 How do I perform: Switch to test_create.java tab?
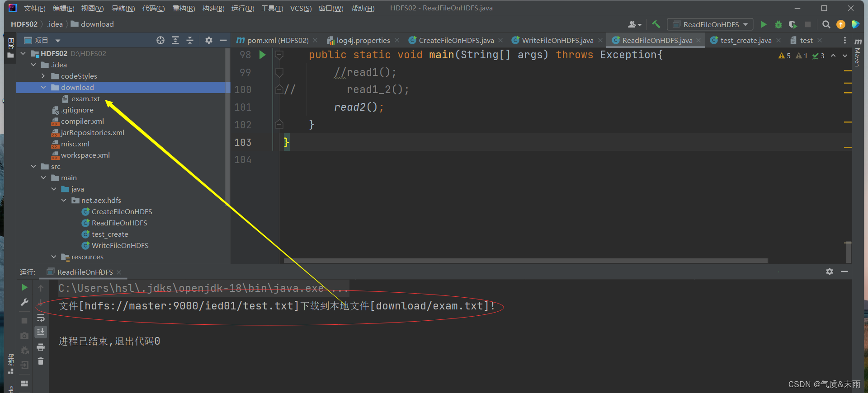coord(745,40)
